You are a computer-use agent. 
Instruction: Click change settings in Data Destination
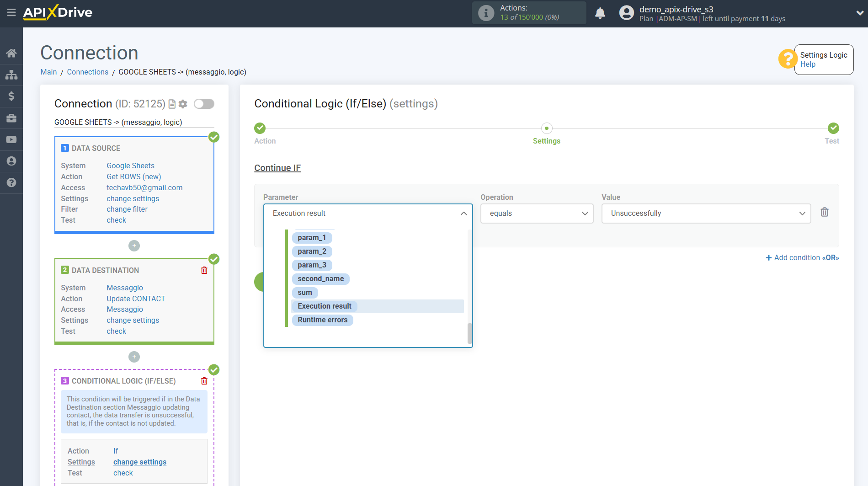(x=133, y=320)
